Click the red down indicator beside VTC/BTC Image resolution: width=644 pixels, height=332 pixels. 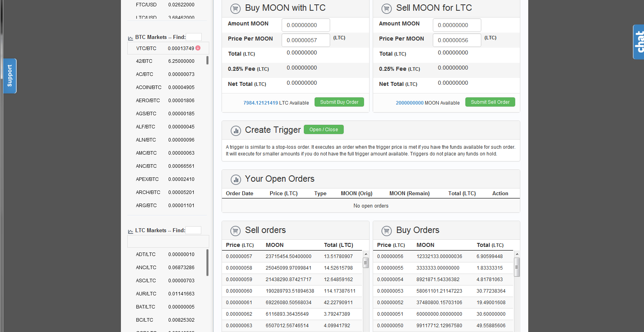point(198,48)
